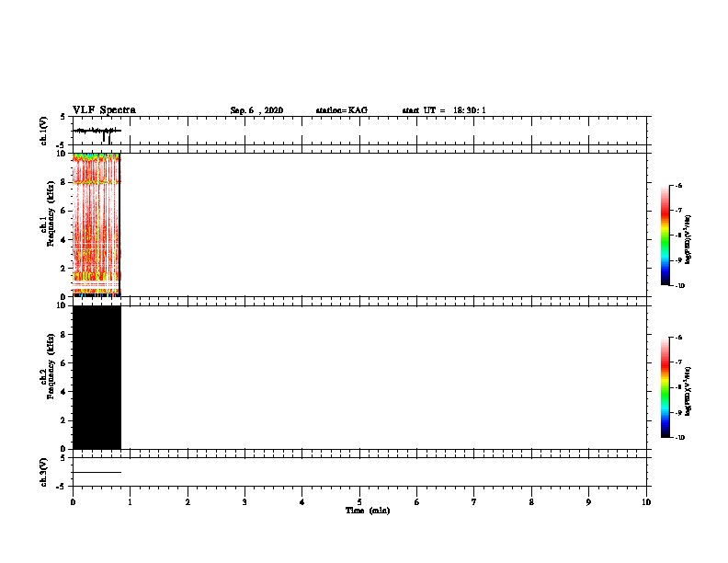This screenshot has width=728, height=563.
Task: Click the -5 volt tick label on ch.3(V) panel
Action: [x=62, y=487]
